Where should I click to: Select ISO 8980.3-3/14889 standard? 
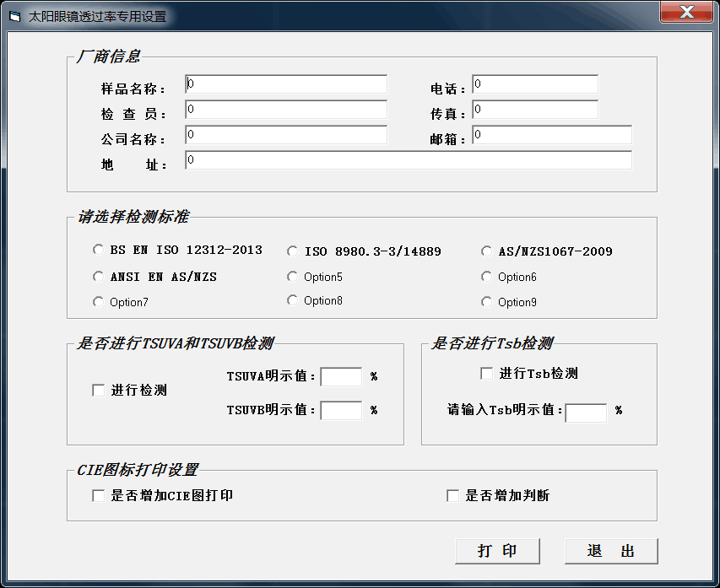tap(293, 251)
